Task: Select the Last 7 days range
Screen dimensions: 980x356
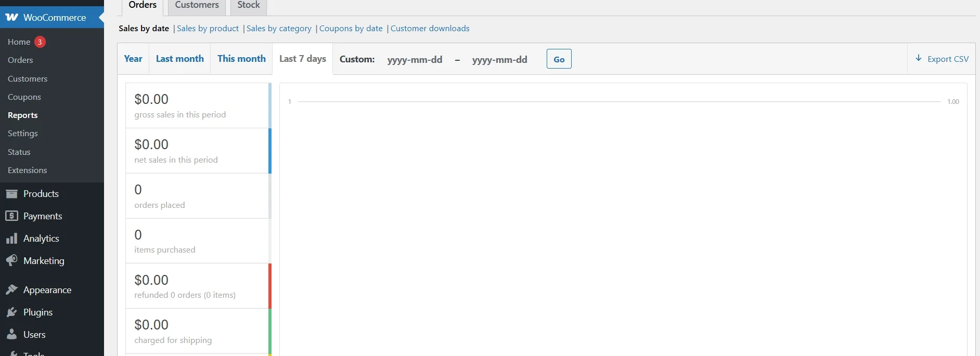Action: click(303, 59)
